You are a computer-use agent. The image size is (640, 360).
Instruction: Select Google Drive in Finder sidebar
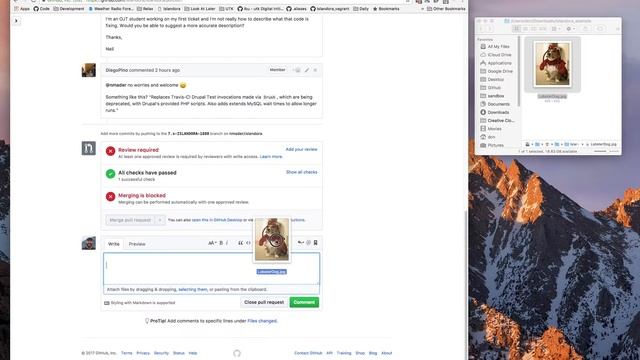[x=496, y=71]
